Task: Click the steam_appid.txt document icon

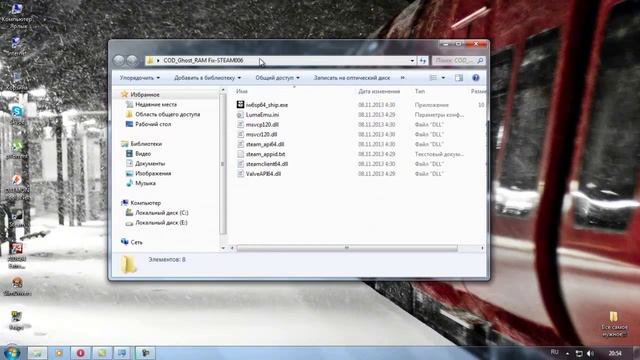Action: 240,154
